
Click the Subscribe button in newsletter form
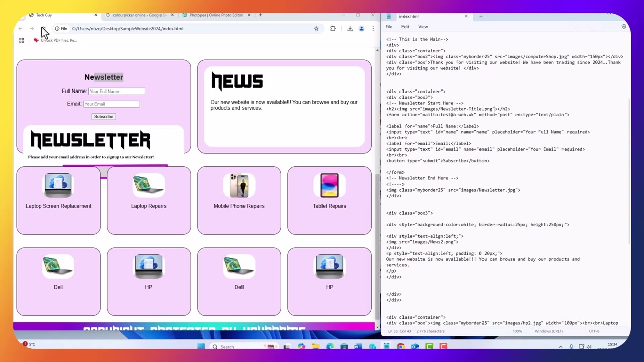pos(103,117)
